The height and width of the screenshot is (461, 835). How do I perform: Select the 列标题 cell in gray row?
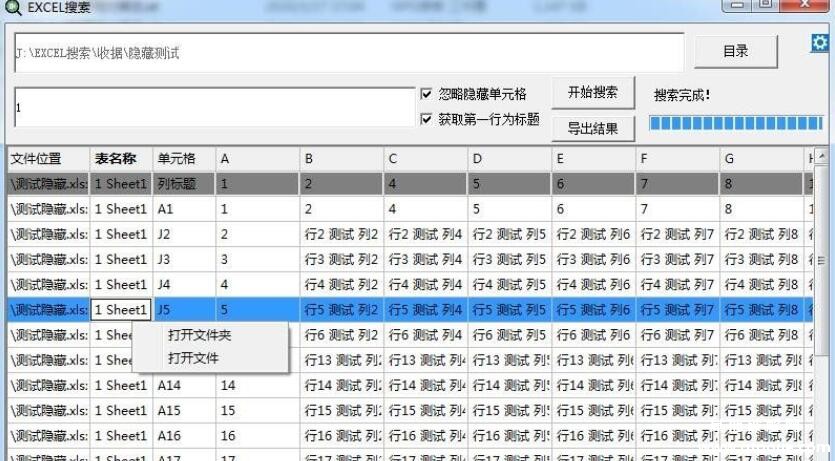184,184
